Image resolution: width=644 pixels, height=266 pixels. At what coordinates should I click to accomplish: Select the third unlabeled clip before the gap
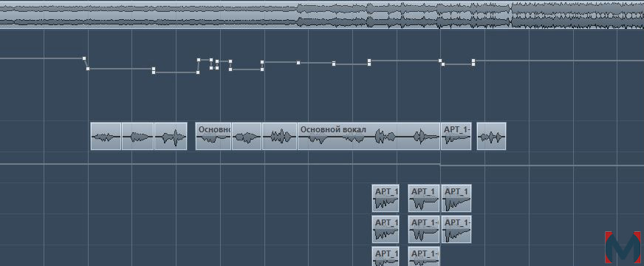(171, 136)
